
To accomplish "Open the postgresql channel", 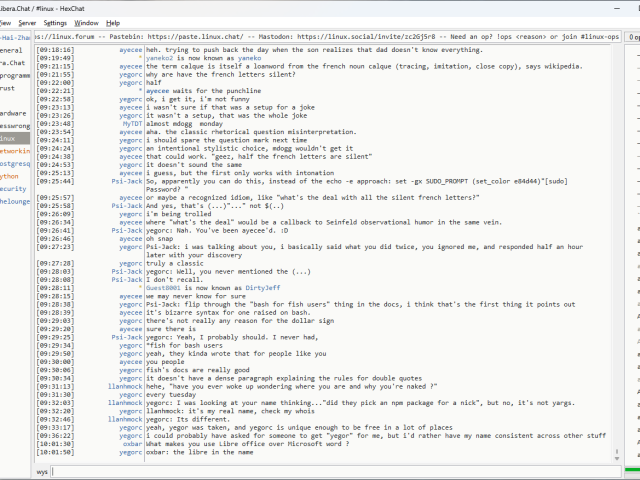I will coord(15,163).
